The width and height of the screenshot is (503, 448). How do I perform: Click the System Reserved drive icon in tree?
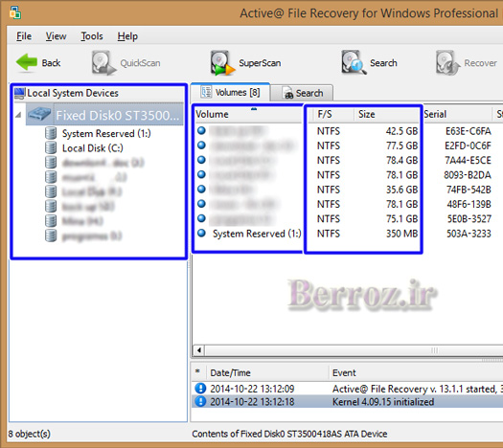pyautogui.click(x=51, y=133)
